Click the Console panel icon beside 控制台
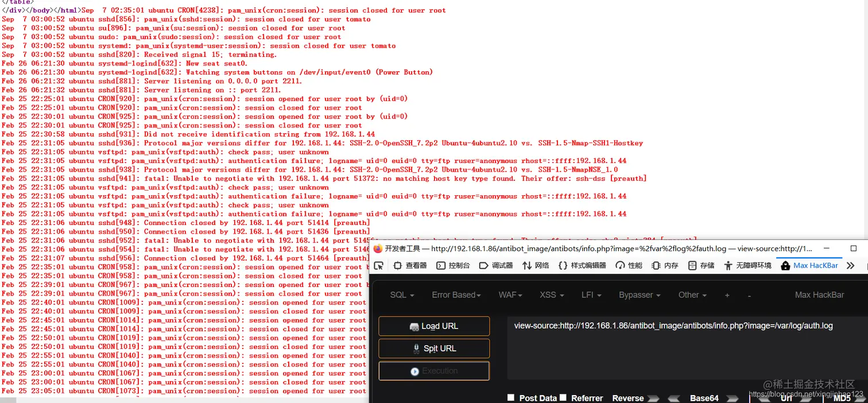This screenshot has height=403, width=868. [x=441, y=265]
